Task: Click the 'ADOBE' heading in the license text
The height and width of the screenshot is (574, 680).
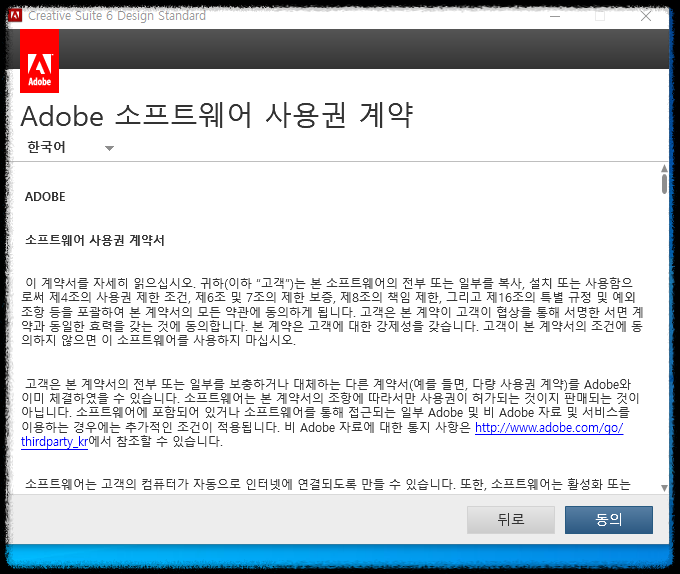Action: tap(45, 197)
